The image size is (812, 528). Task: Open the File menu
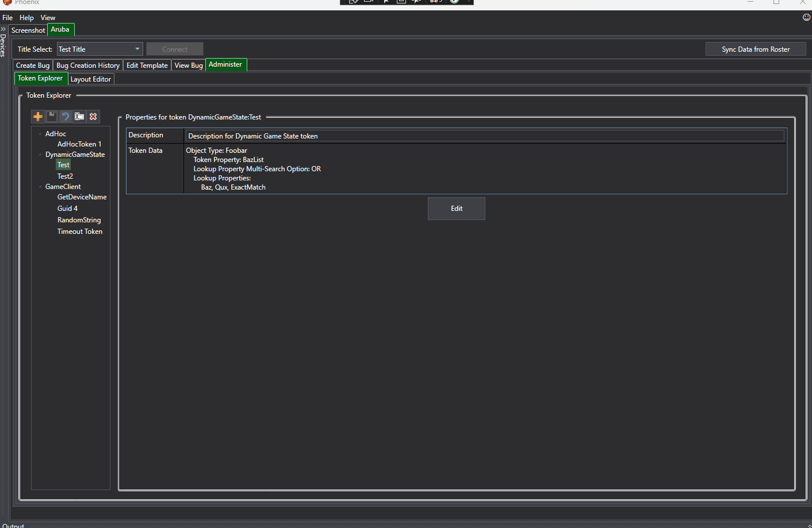coord(7,18)
